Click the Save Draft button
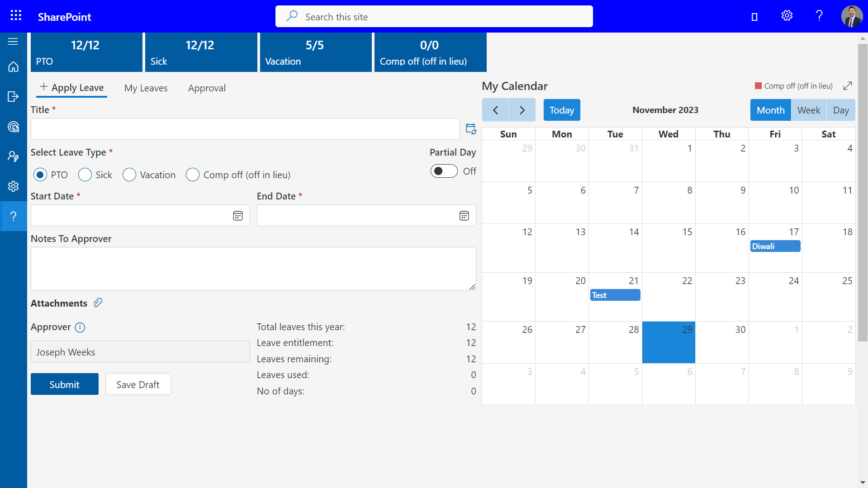868x488 pixels. point(138,384)
